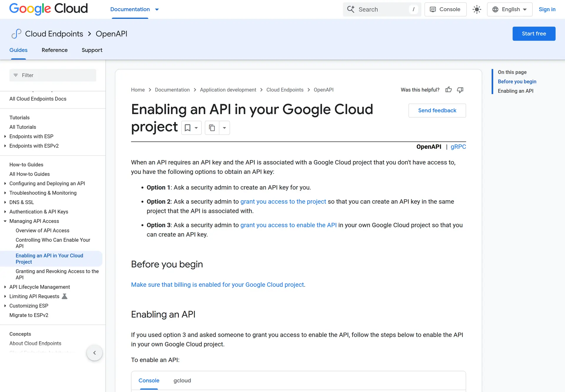Open About Cloud Endpoints in sidebar
565x392 pixels.
click(x=35, y=343)
